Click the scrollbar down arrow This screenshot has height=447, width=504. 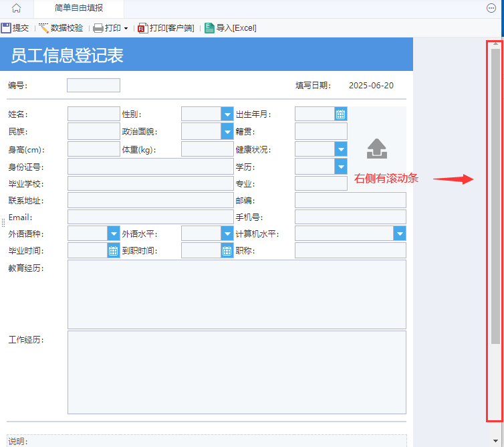495,441
